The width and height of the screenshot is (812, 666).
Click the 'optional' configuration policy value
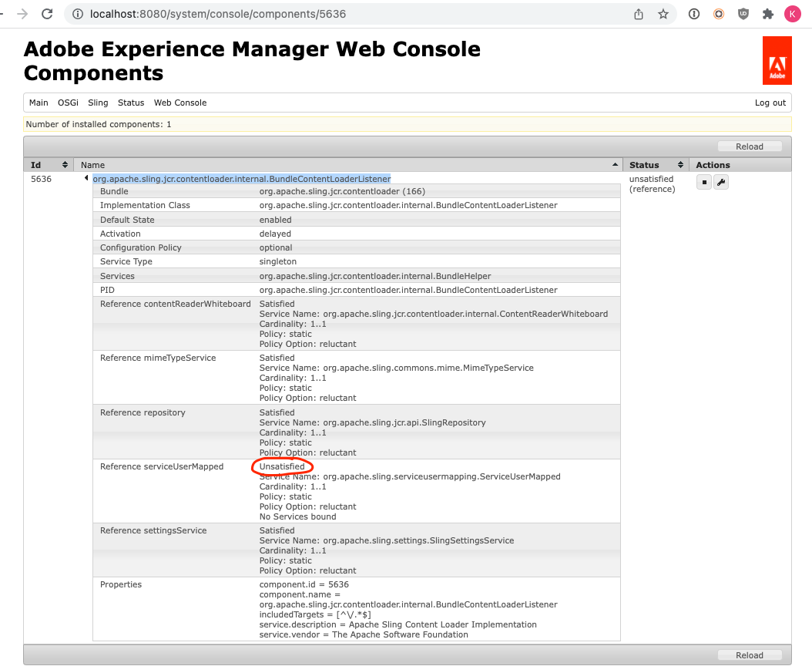(x=276, y=247)
